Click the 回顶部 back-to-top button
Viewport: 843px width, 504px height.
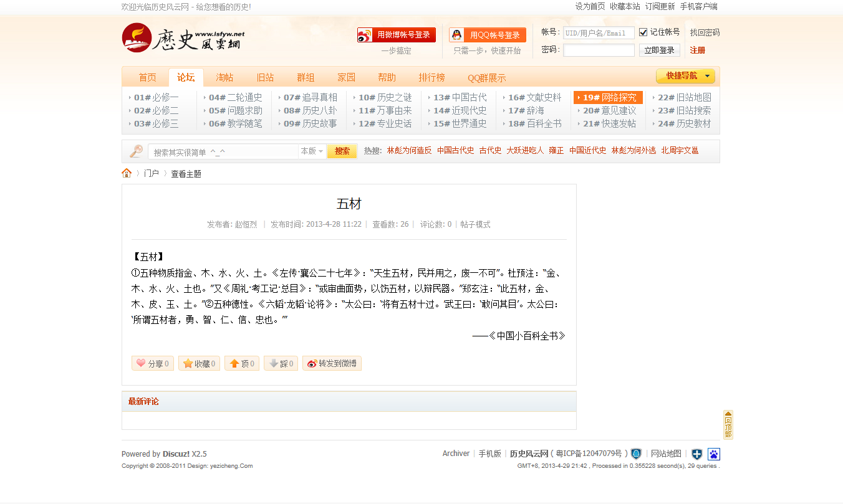728,424
